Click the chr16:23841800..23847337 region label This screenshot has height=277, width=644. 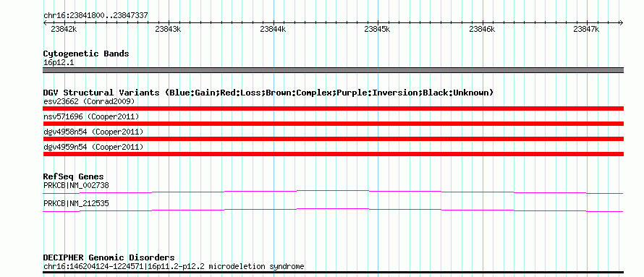(x=96, y=16)
